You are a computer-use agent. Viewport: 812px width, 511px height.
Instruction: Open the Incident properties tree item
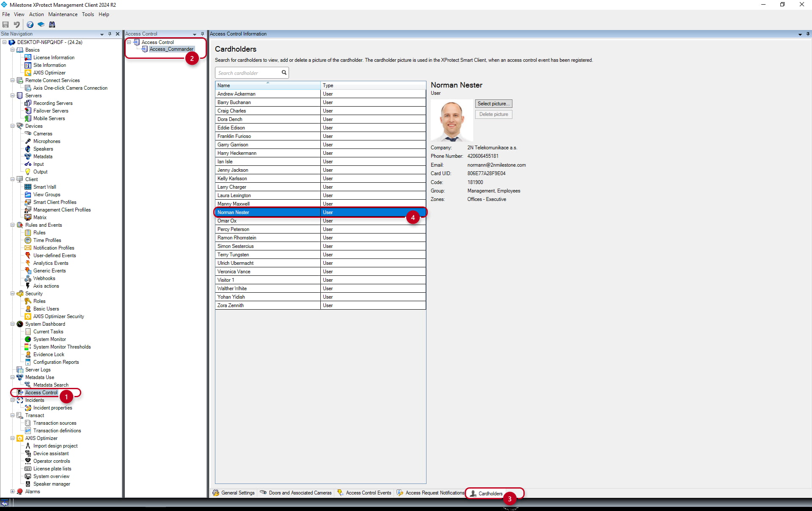(x=53, y=408)
